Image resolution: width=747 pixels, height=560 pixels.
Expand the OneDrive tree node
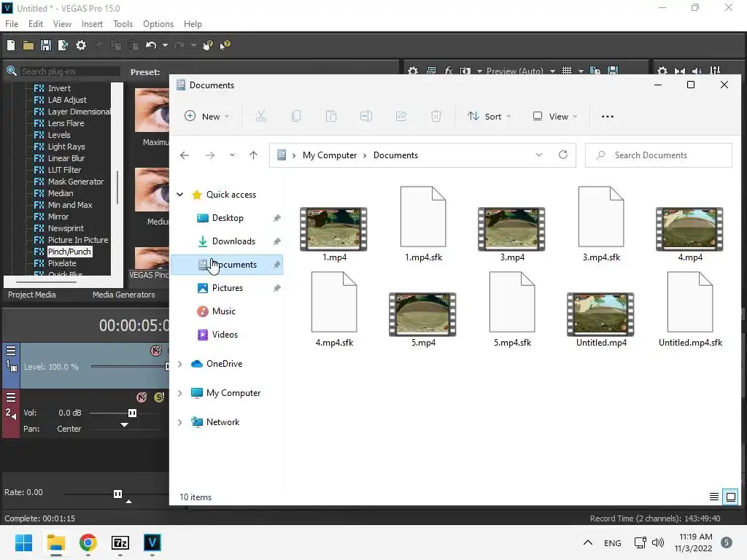[x=180, y=364]
